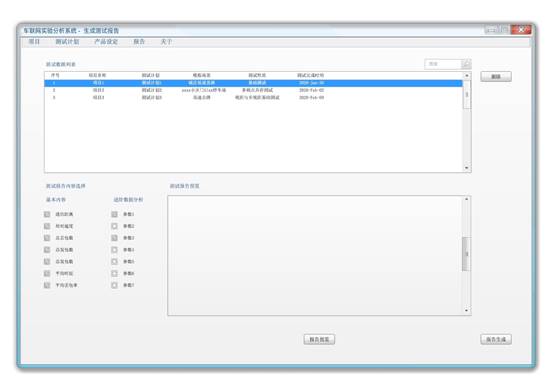Image resolution: width=554 pixels, height=391 pixels.
Task: Tick the 参数7 checkbox
Action: pos(114,285)
